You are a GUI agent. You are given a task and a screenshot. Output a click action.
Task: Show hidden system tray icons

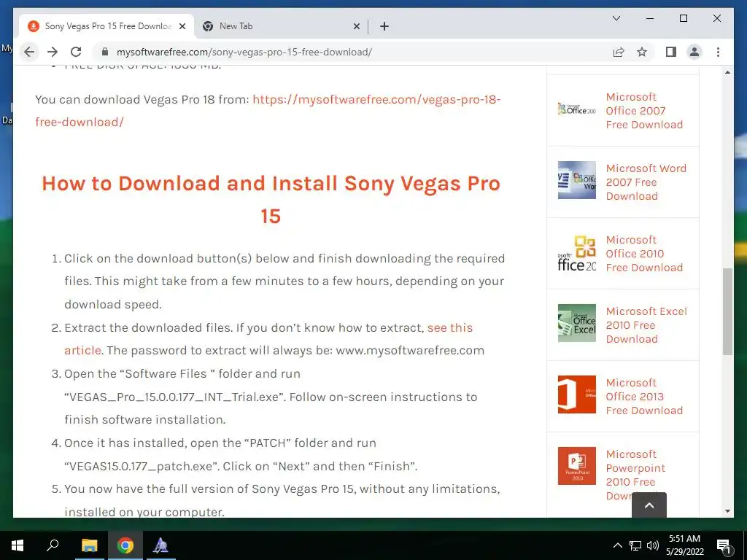pyautogui.click(x=617, y=545)
